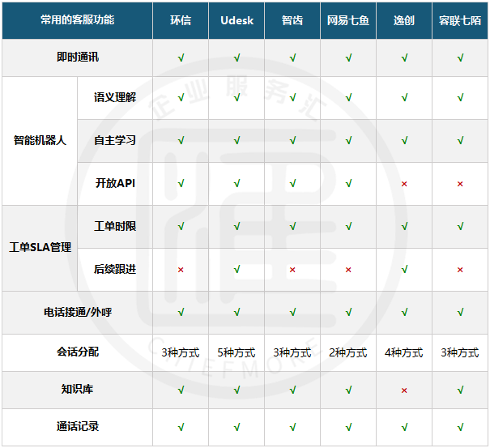Click the red cross for 逸创 开放API
Image resolution: width=490 pixels, height=448 pixels.
click(x=404, y=184)
